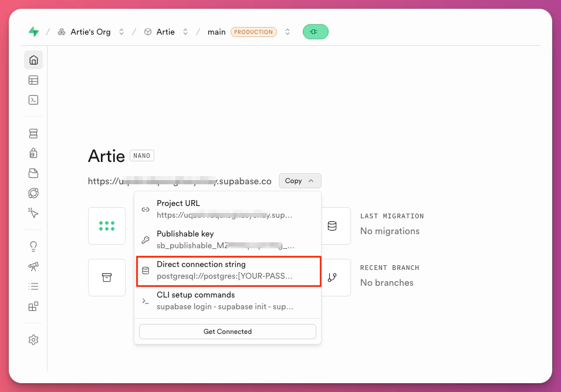Click the No migrations text
This screenshot has height=392, width=561.
point(390,231)
